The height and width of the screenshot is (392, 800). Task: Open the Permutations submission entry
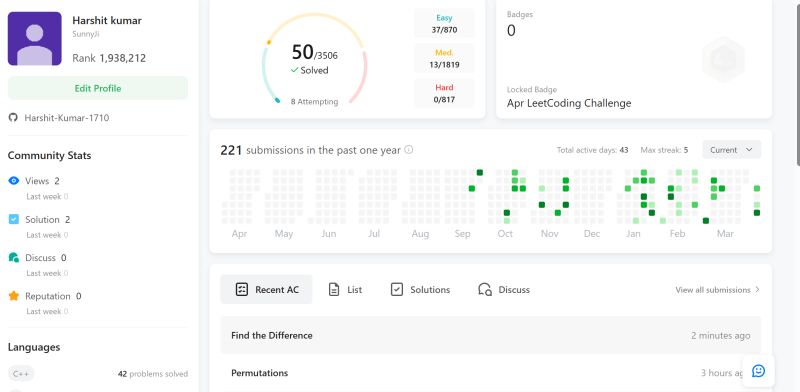coord(490,373)
